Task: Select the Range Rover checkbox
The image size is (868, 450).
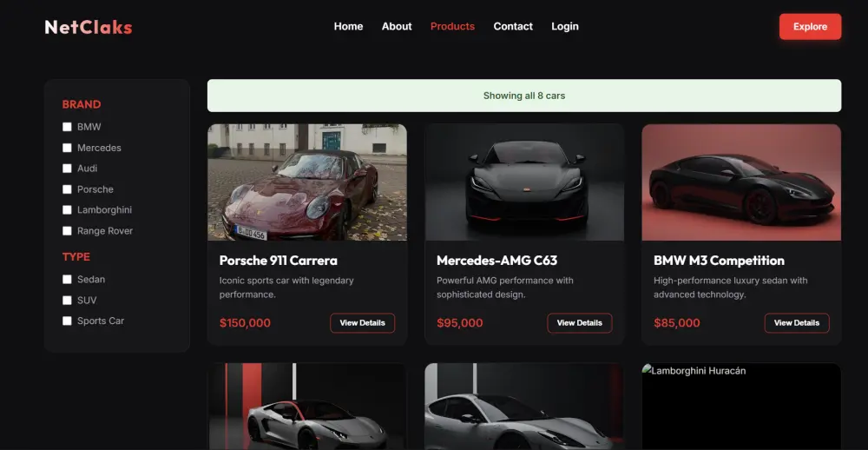Action: (x=67, y=231)
